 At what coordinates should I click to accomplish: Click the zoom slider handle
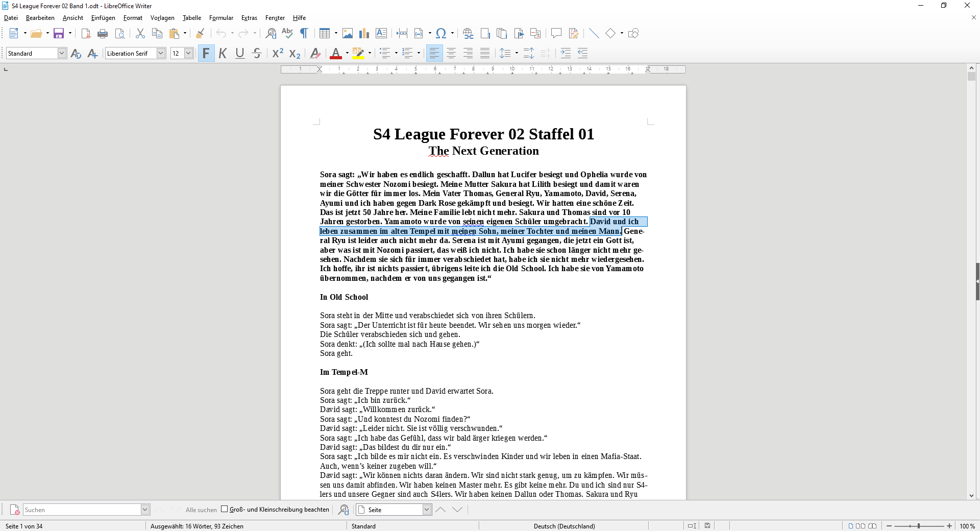pos(919,526)
